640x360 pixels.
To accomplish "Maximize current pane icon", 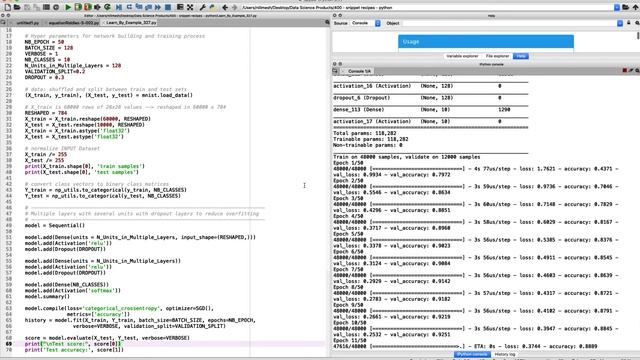I will point(180,7).
